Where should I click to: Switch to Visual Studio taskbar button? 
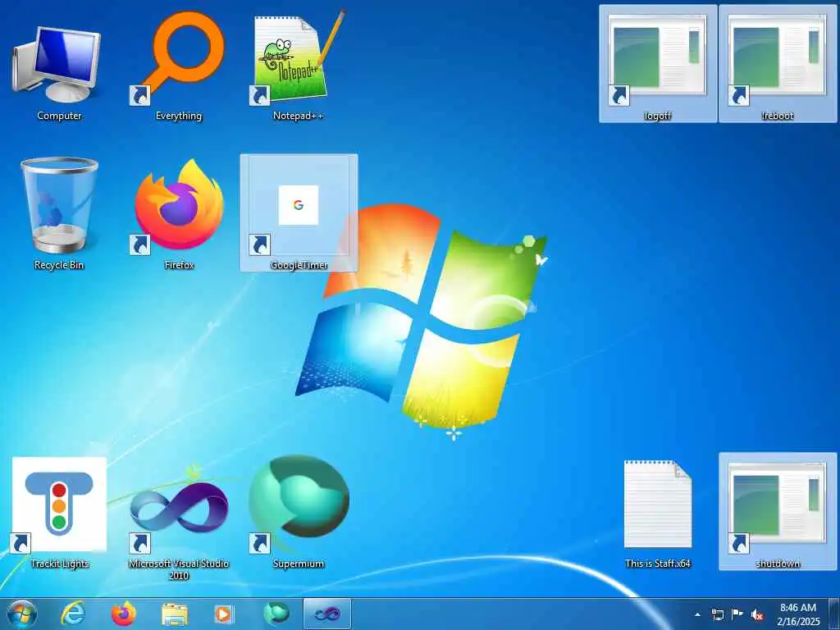click(x=326, y=614)
